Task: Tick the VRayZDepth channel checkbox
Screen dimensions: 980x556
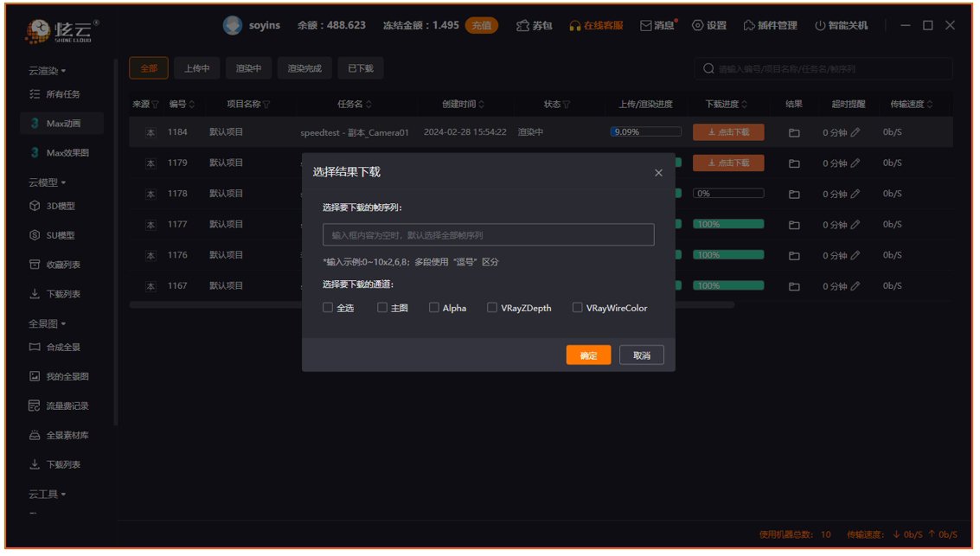Action: tap(492, 308)
